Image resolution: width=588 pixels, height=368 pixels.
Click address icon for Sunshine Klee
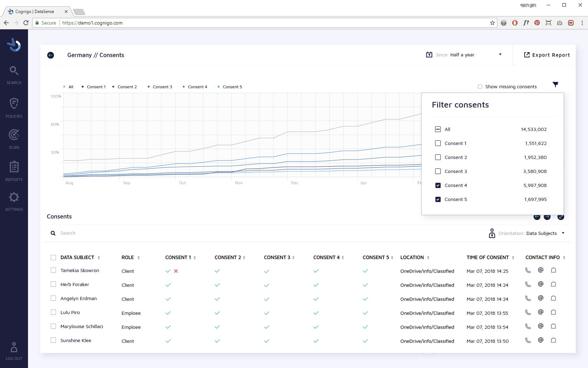point(553,340)
